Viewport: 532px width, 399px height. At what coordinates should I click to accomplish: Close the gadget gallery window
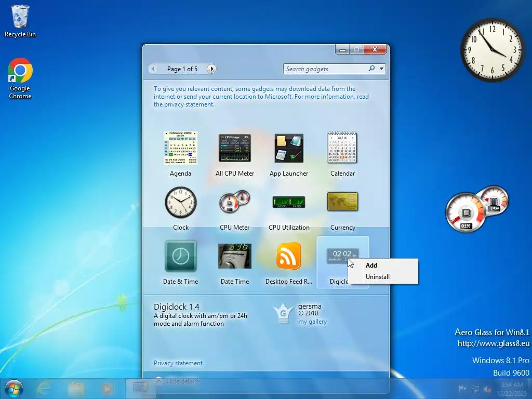[375, 49]
